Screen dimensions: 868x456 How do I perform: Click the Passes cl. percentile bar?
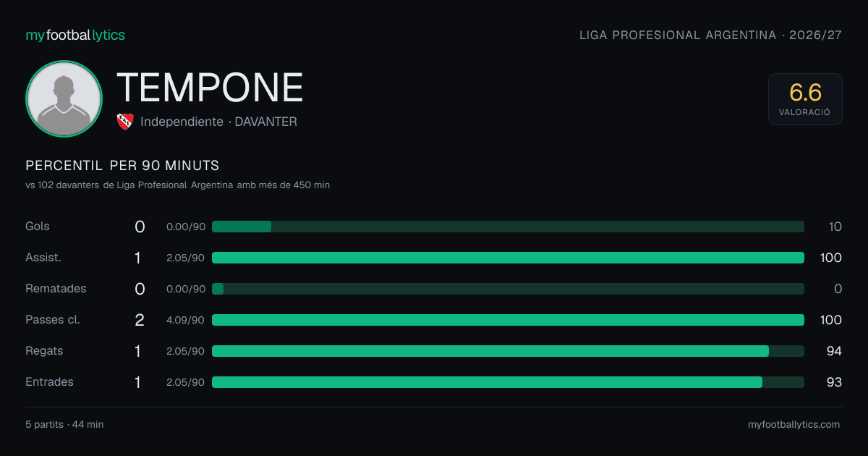click(508, 320)
